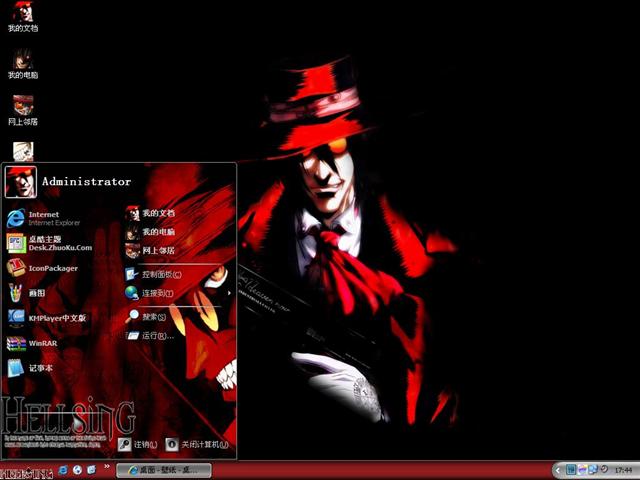Expand hidden system tray icons arrow

tap(558, 471)
